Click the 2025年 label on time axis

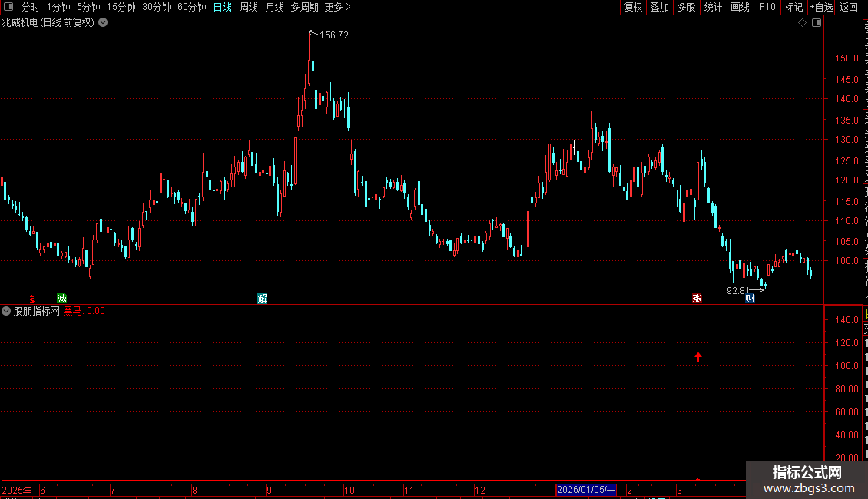coord(17,490)
